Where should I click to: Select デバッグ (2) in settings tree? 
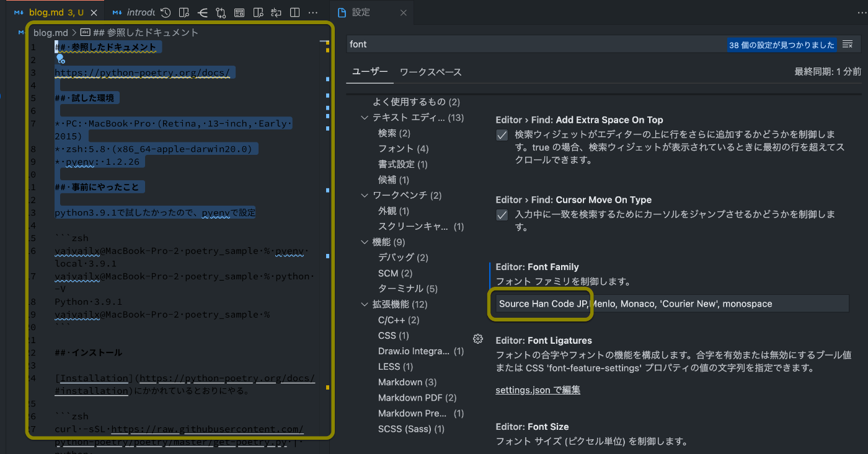pyautogui.click(x=403, y=258)
